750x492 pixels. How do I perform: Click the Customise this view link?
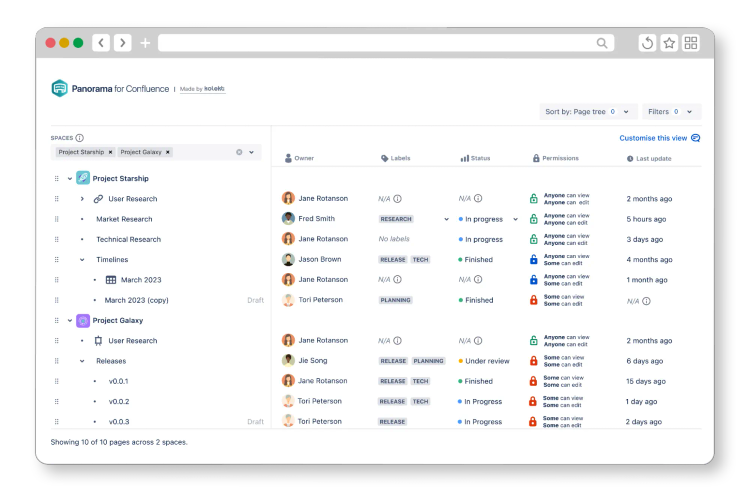[653, 138]
